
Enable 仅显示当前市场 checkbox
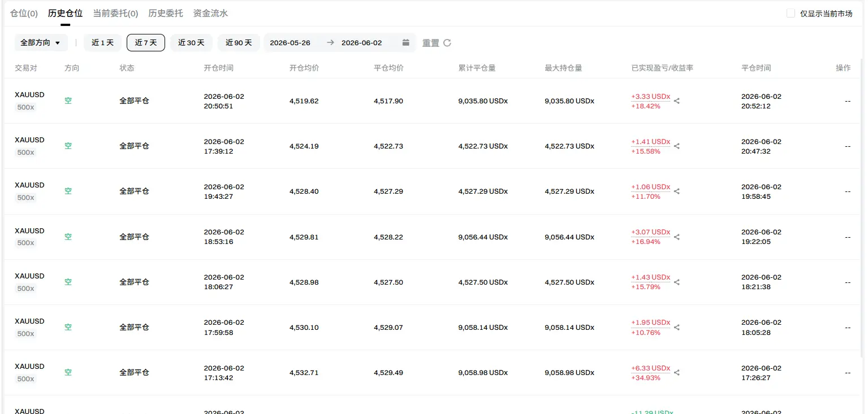(x=791, y=14)
